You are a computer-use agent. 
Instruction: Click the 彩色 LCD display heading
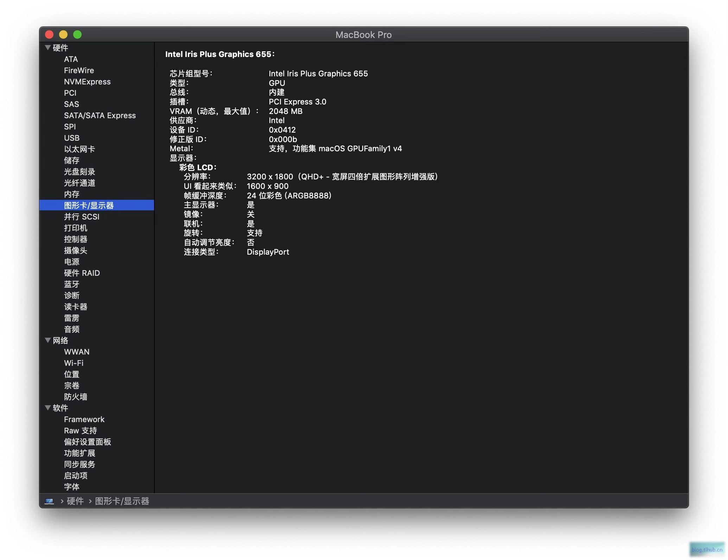click(198, 167)
